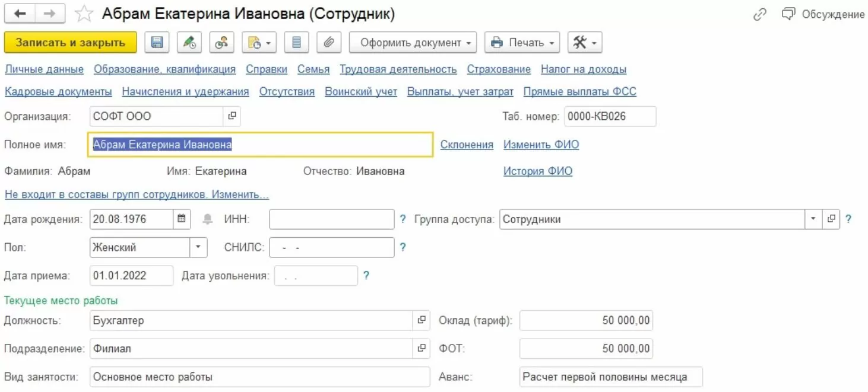
Task: Click the Подразделение field with Филиал
Action: coord(251,349)
